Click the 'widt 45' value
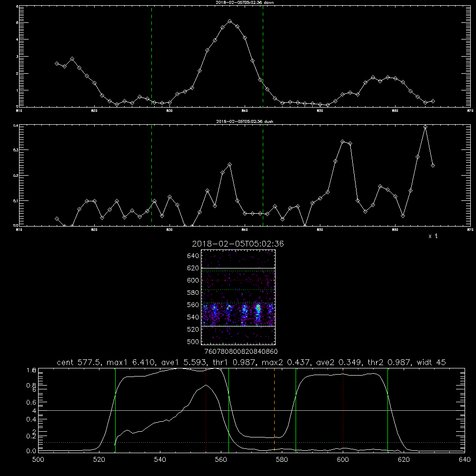The image size is (476, 476). [x=431, y=362]
